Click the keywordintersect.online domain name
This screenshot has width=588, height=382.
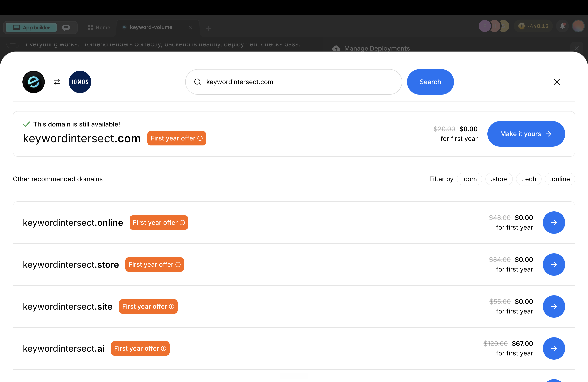tap(73, 223)
